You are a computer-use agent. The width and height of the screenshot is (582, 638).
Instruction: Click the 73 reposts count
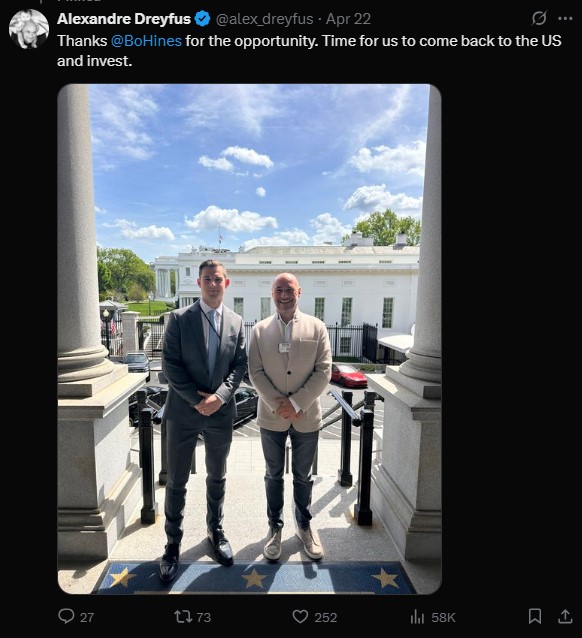203,617
